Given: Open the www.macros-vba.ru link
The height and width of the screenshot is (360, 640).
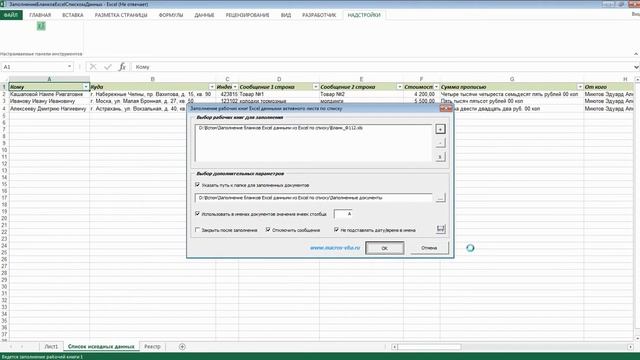Looking at the screenshot, I should point(335,248).
